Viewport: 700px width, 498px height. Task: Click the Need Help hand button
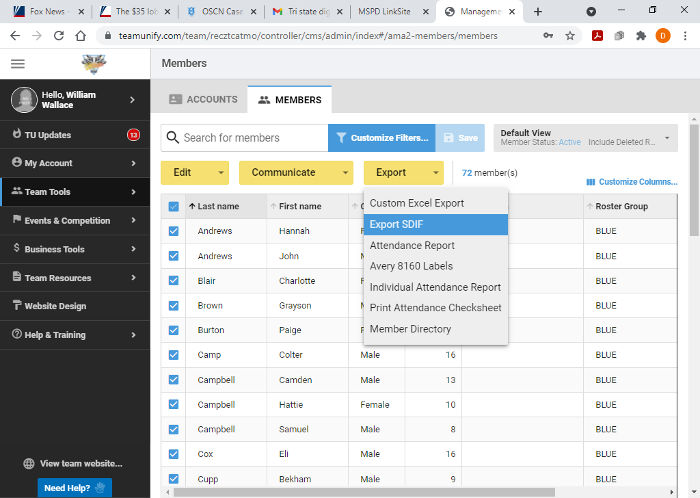[75, 488]
